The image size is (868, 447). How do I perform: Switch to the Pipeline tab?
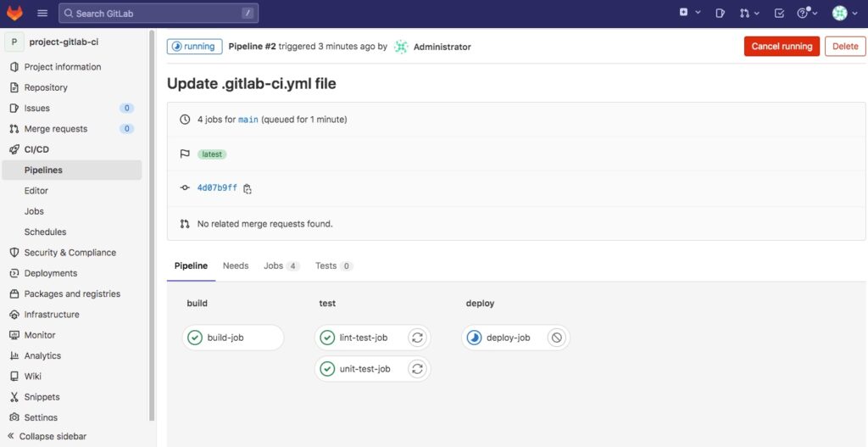(191, 265)
